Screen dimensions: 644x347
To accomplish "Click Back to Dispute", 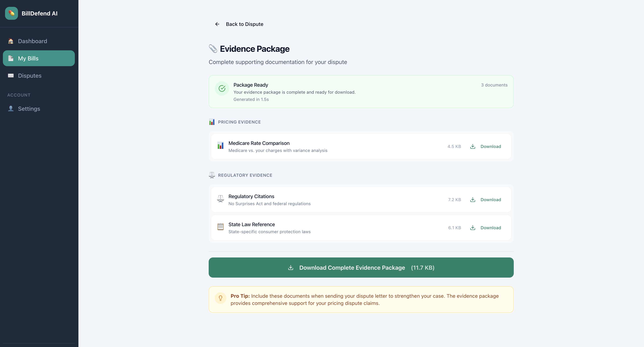I will tap(244, 24).
